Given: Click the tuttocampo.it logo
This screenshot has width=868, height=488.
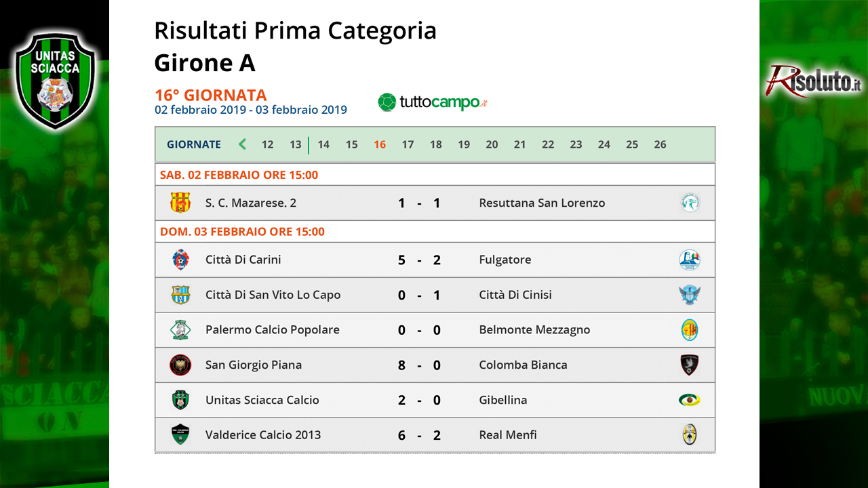Looking at the screenshot, I should 433,102.
